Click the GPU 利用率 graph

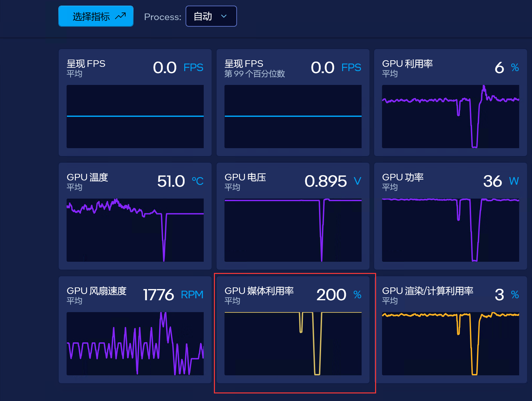pos(451,117)
